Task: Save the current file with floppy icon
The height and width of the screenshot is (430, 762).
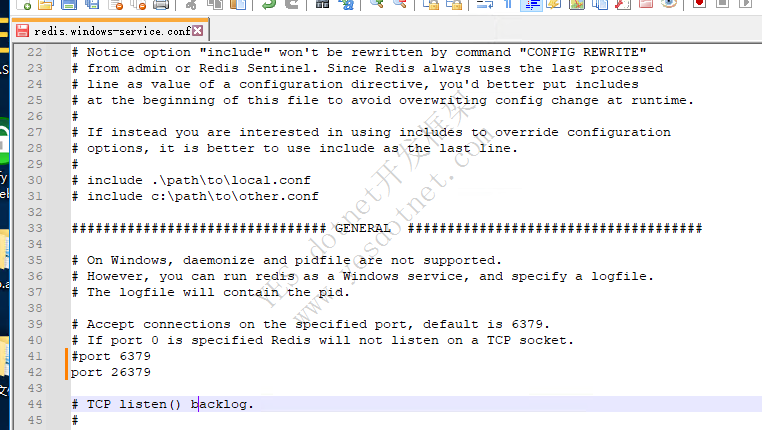Action: click(69, 4)
